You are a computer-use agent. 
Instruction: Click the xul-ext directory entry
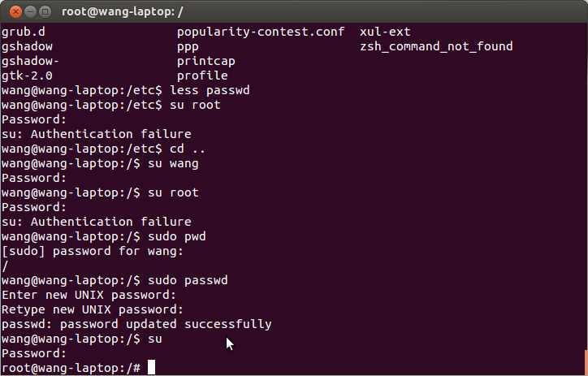point(385,32)
